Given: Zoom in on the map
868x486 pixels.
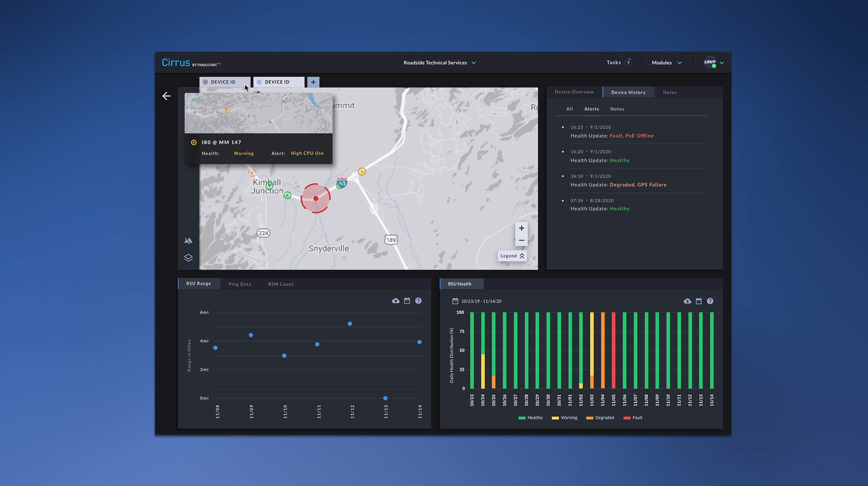Looking at the screenshot, I should (x=521, y=228).
